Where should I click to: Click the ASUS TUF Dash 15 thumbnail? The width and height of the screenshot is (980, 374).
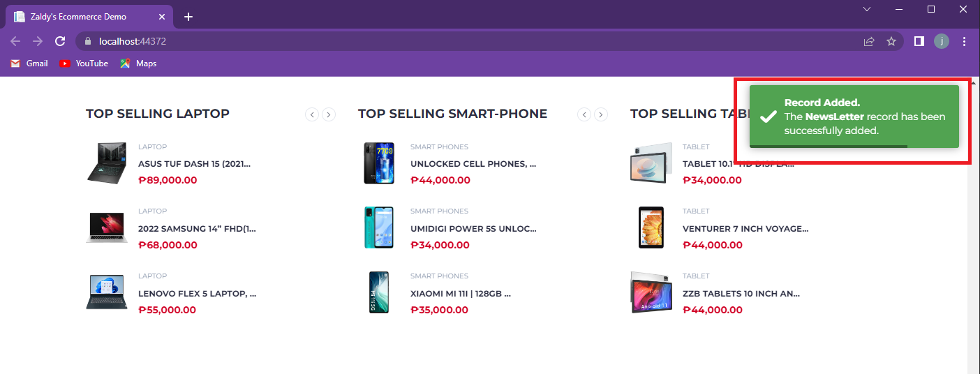[x=107, y=163]
